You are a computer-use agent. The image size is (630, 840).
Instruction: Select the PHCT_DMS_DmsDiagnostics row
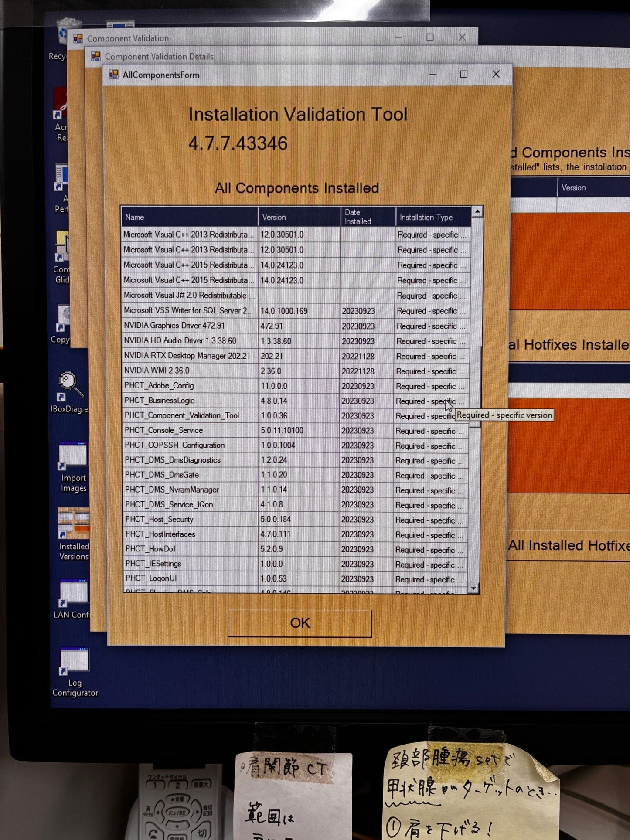click(296, 460)
